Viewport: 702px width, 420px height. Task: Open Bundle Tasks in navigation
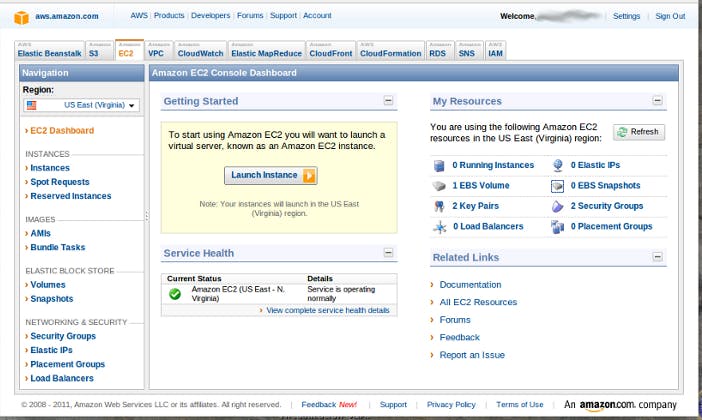pyautogui.click(x=57, y=247)
